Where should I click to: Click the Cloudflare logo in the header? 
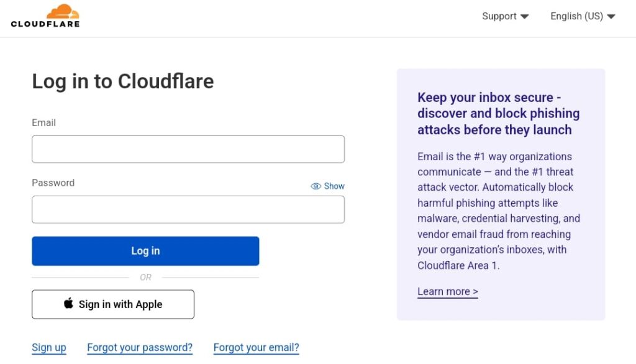click(45, 16)
